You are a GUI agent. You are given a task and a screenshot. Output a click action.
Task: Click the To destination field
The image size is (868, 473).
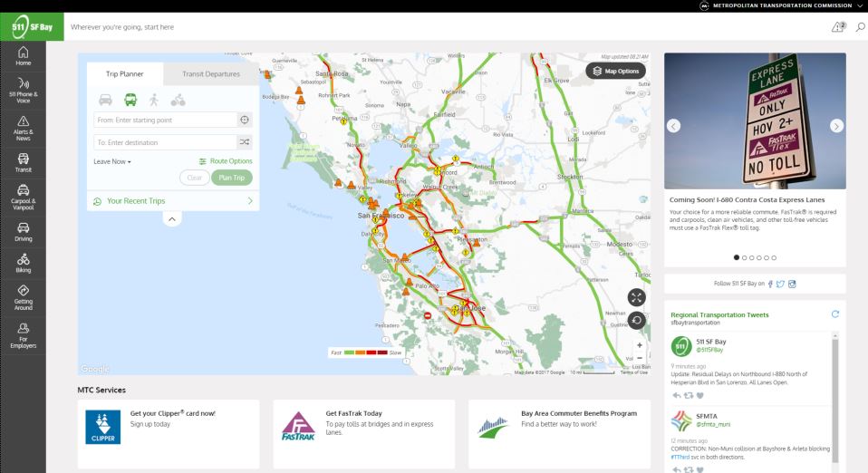pyautogui.click(x=165, y=142)
